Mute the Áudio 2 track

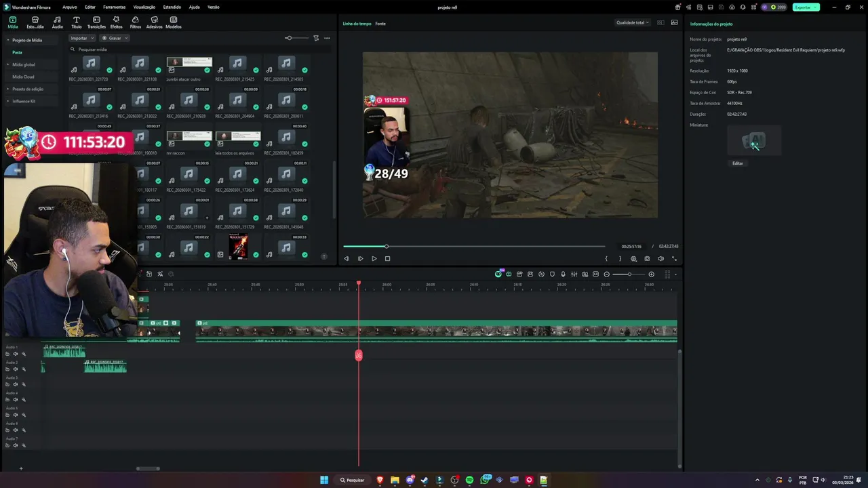[15, 369]
